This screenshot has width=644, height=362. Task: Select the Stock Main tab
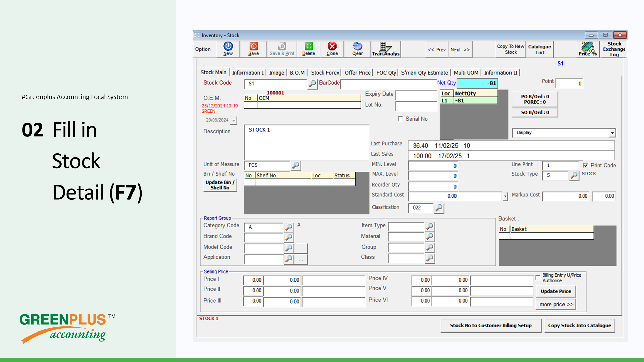click(x=213, y=72)
